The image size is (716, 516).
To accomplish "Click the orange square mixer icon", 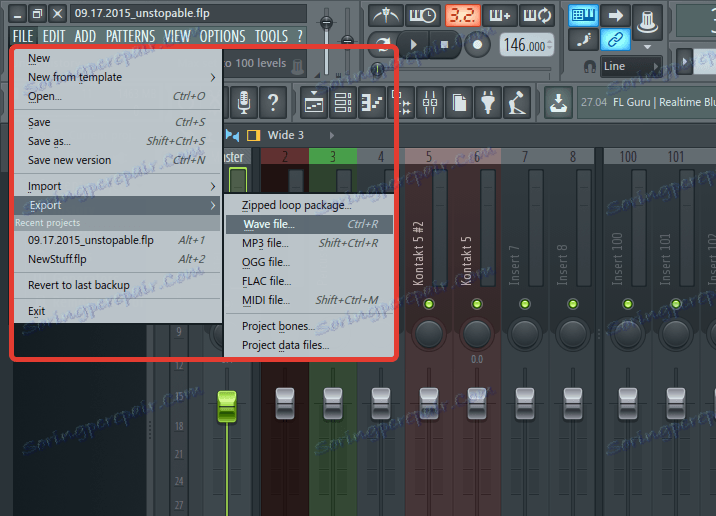I will 253,136.
